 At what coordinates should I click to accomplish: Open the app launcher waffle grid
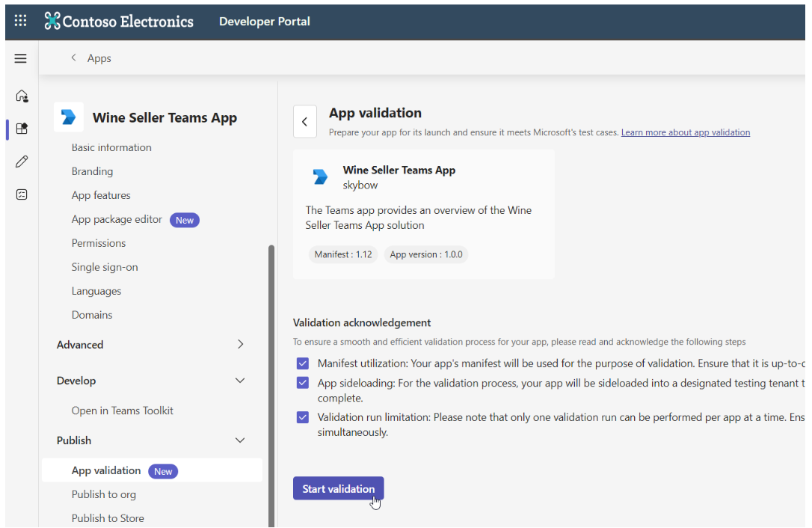point(21,21)
